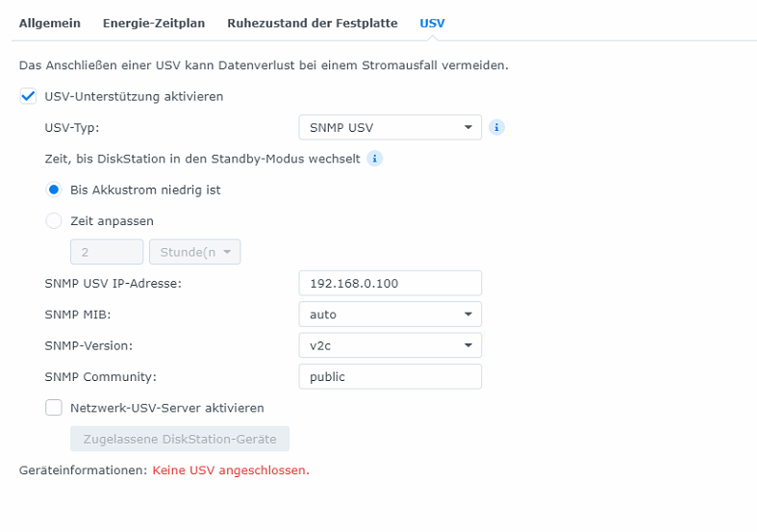Click info icon beside Standby-Modus label
This screenshot has width=757, height=532.
click(x=374, y=159)
